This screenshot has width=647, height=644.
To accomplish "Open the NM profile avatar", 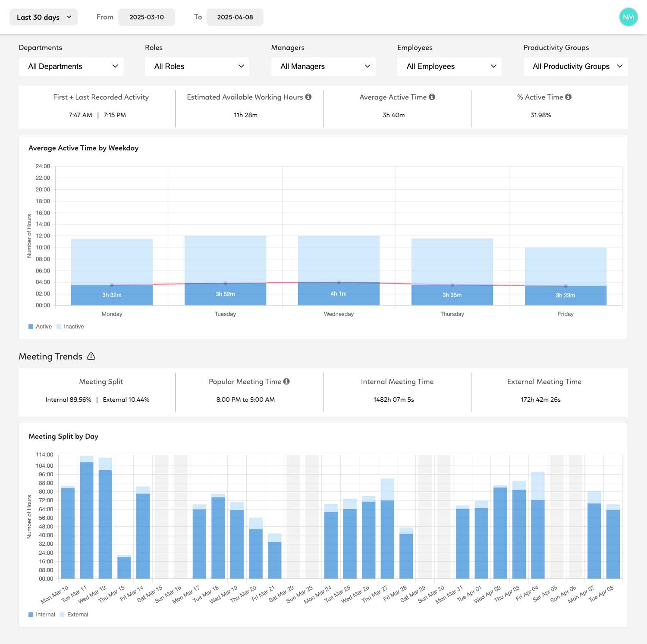I will (628, 17).
